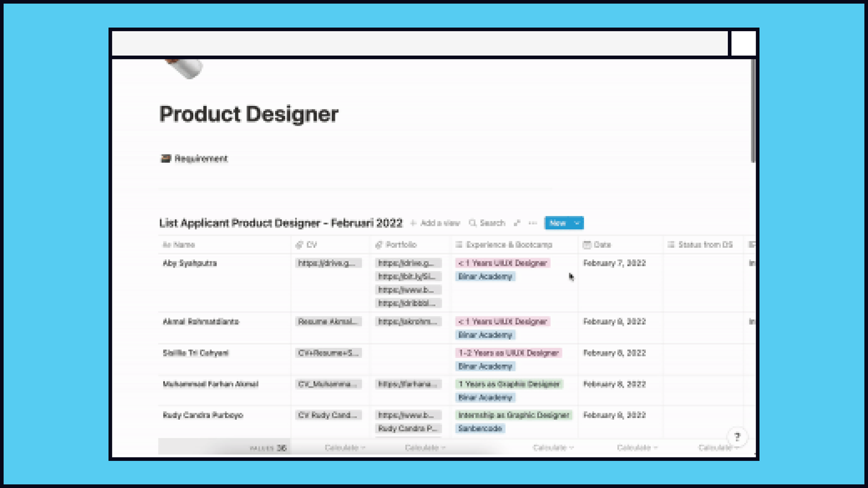Click the multi-select icon in Experience & Bootcamp header
Screen dimensions: 868x488
459,245
